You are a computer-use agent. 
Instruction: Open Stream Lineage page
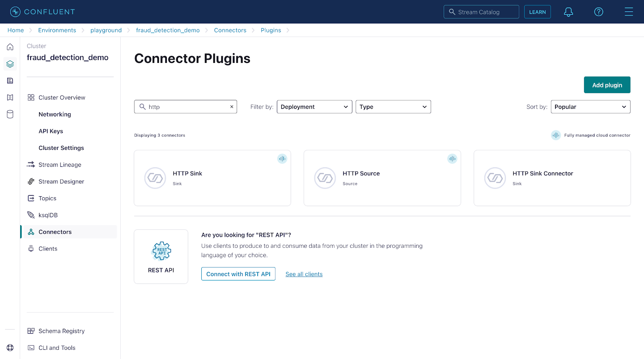(60, 164)
